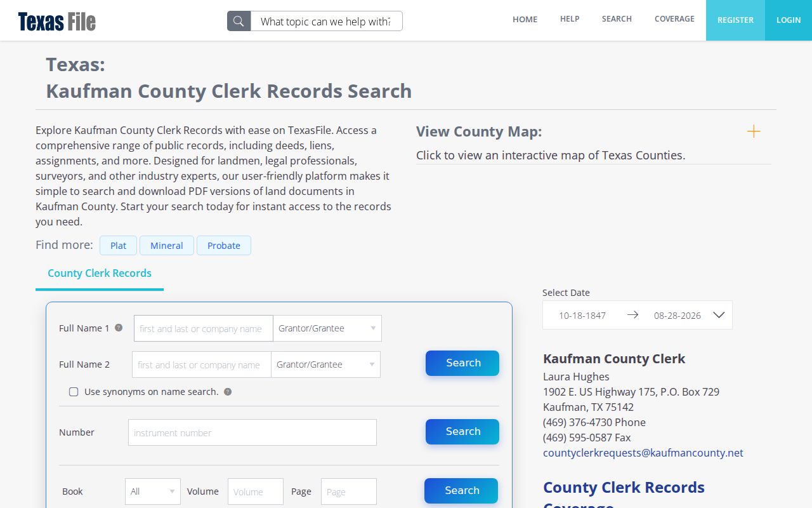The height and width of the screenshot is (508, 812).
Task: Select the County Clerk Records tab
Action: (x=100, y=273)
